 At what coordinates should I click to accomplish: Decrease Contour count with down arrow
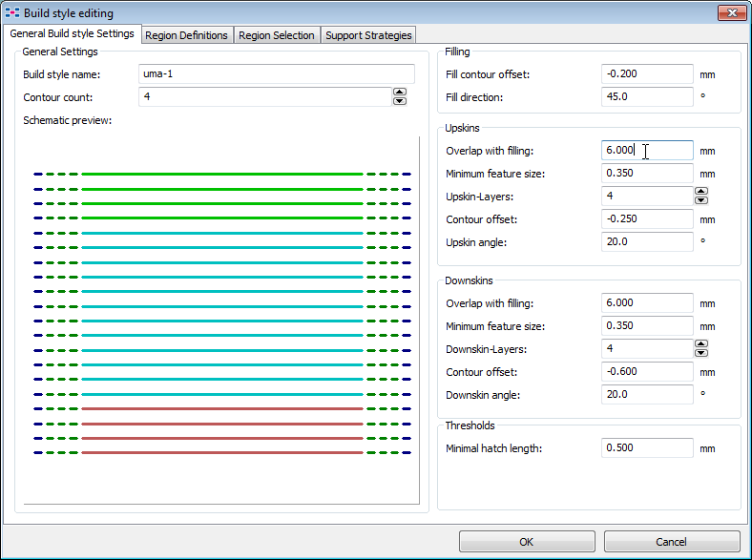(x=400, y=101)
